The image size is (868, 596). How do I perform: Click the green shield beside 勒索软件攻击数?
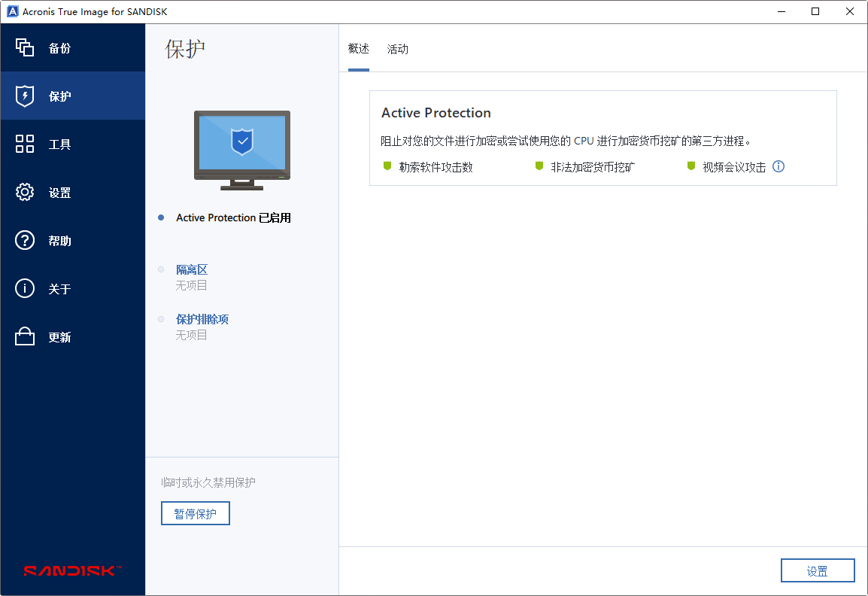(387, 166)
